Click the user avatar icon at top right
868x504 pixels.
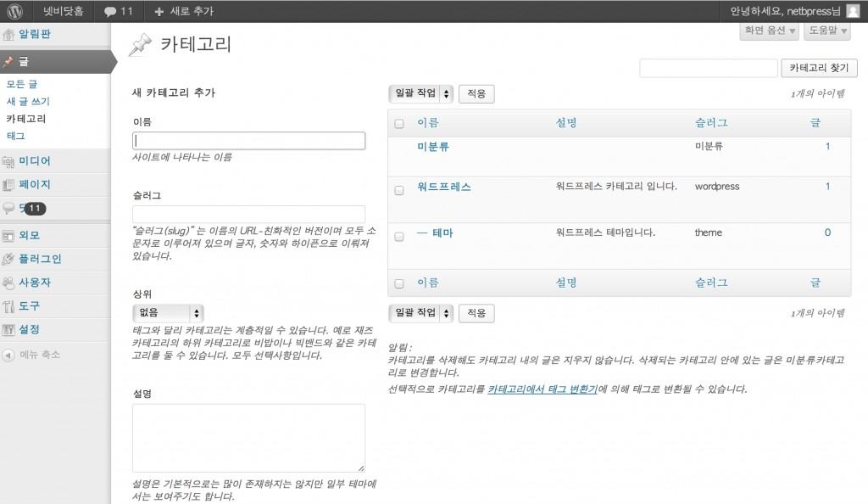pos(852,11)
